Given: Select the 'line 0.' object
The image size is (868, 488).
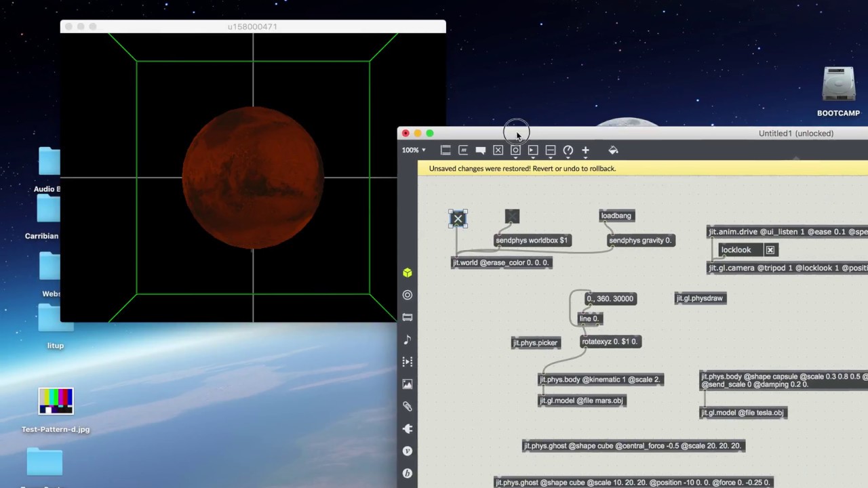Looking at the screenshot, I should point(589,319).
